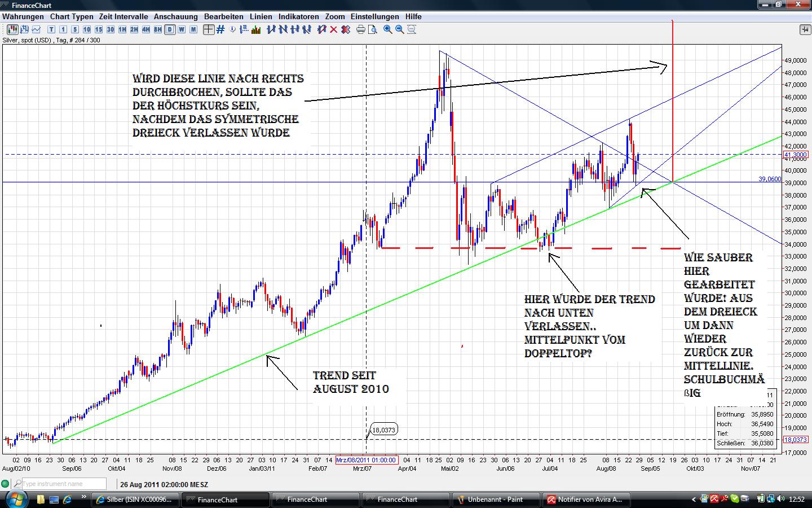Set the tick interval T
The height and width of the screenshot is (508, 812).
click(51, 29)
